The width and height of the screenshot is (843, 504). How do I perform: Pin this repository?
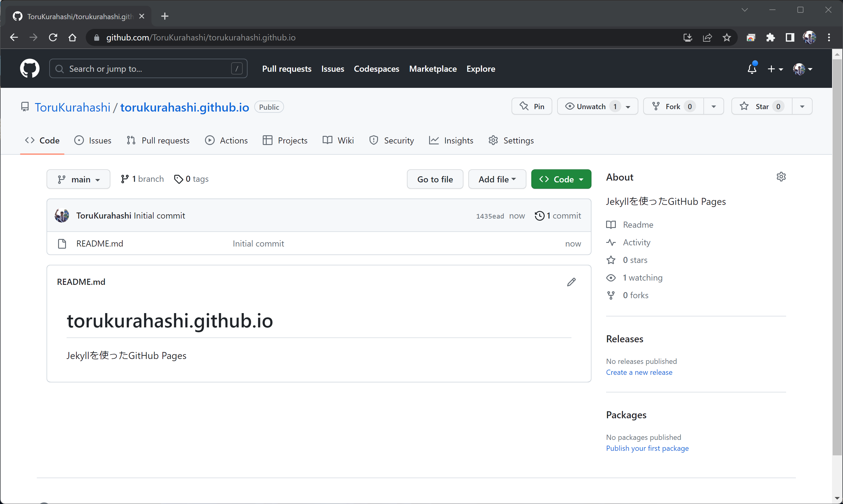[532, 106]
